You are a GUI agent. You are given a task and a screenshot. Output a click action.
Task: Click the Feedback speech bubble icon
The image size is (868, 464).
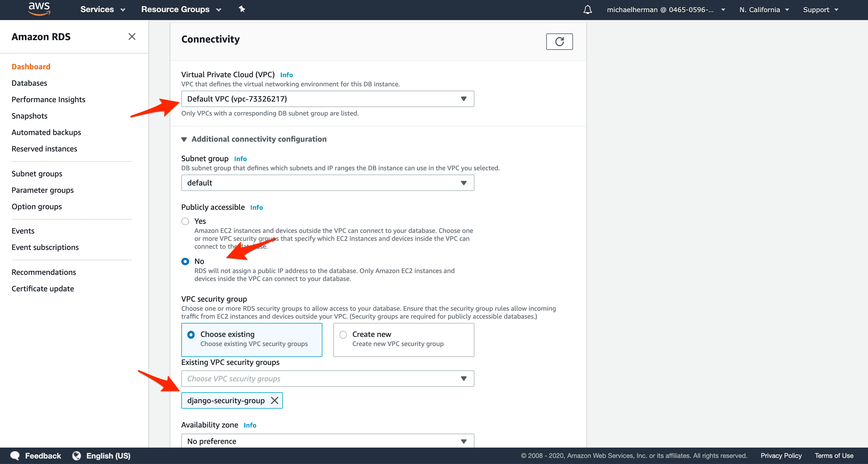click(x=15, y=455)
